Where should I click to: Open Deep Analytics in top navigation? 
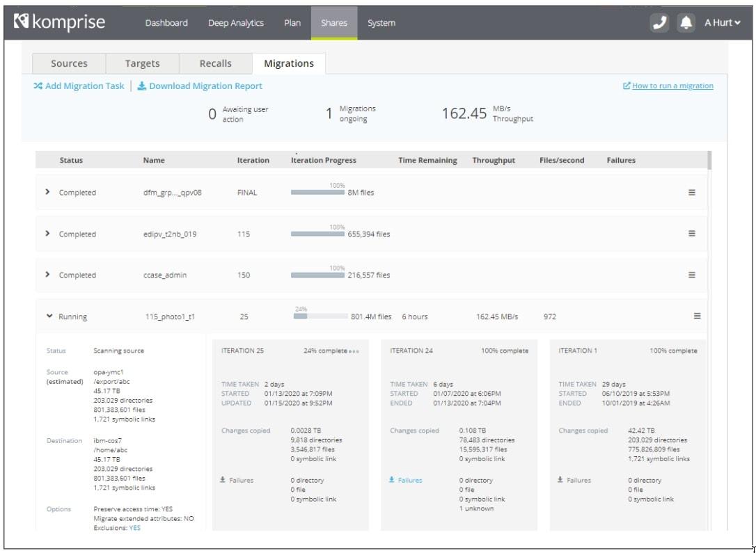coord(235,23)
